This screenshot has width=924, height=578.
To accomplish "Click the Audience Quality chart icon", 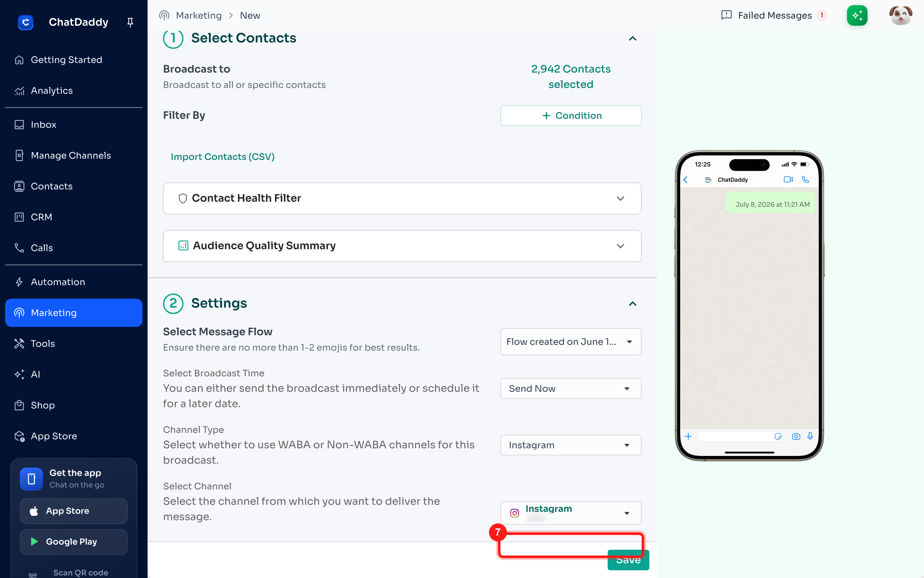I will click(183, 245).
